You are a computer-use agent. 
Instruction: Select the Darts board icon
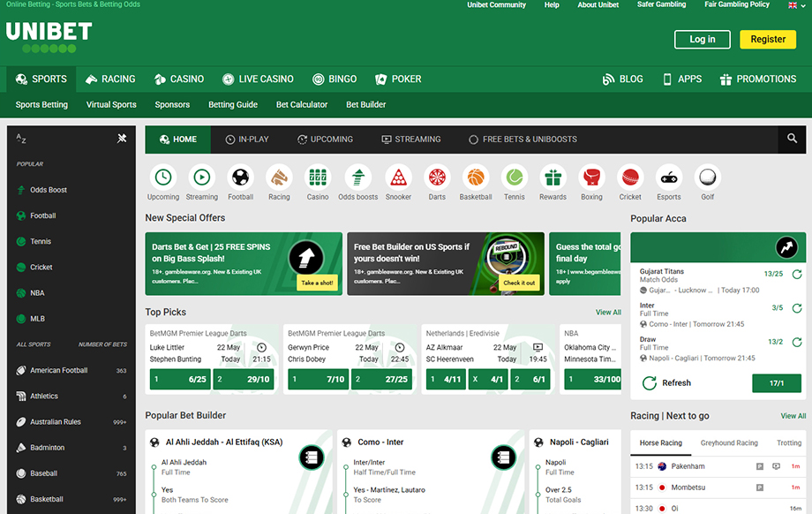point(437,178)
